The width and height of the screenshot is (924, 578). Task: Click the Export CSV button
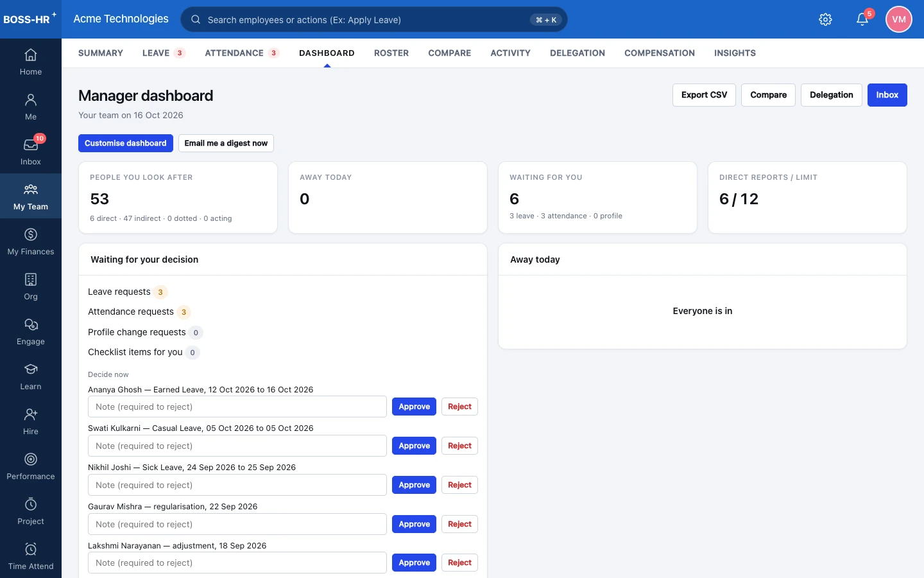click(x=704, y=95)
